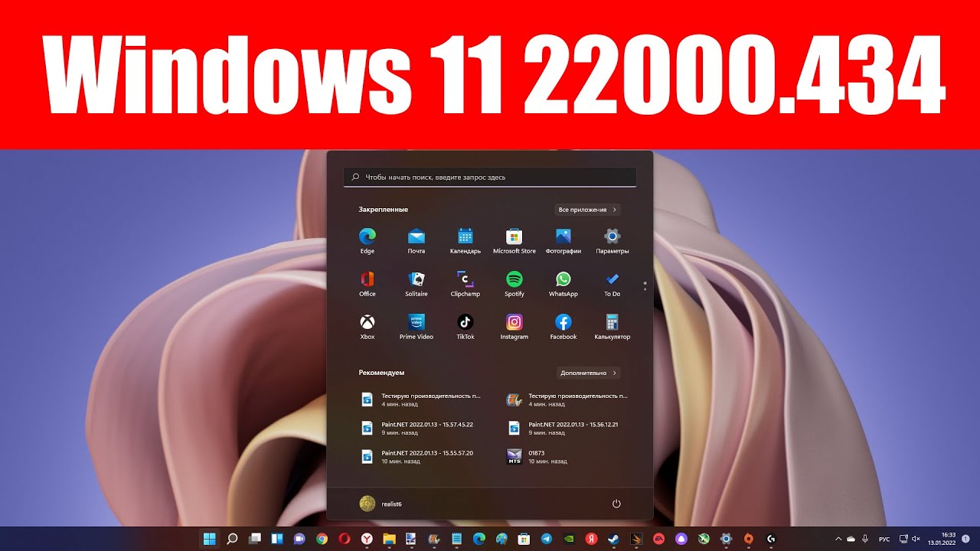Open Paint.NET 2022.01.13 - 15.57.45.22 file
Viewport: 980px width, 551px height.
click(418, 428)
